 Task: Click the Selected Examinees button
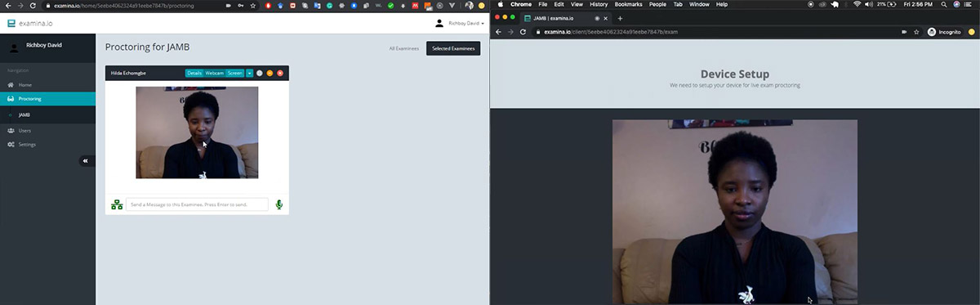[453, 49]
